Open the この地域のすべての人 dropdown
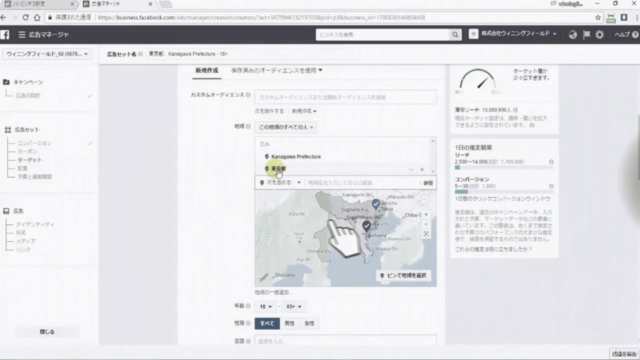This screenshot has height=360, width=640. [x=286, y=127]
